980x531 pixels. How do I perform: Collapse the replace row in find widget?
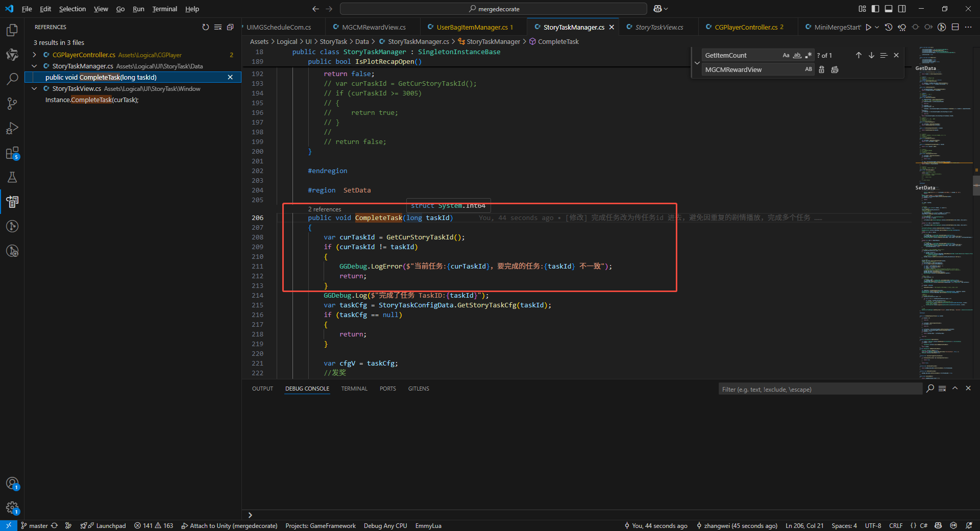click(697, 63)
